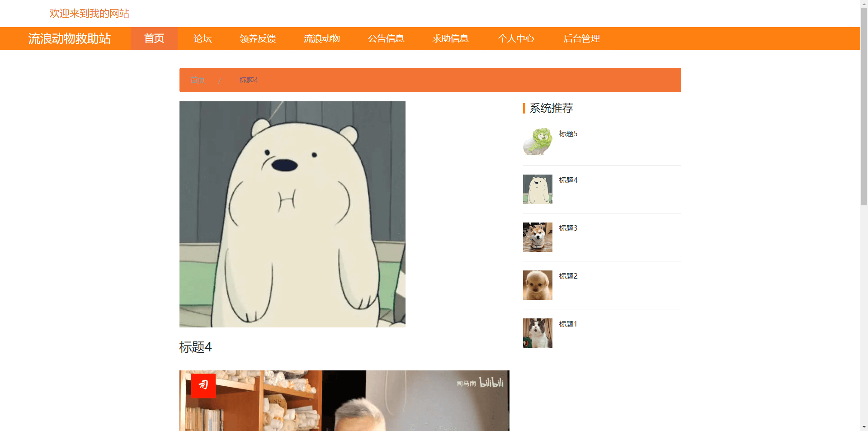Open the 公告信息 page
The width and height of the screenshot is (868, 431).
(x=386, y=38)
